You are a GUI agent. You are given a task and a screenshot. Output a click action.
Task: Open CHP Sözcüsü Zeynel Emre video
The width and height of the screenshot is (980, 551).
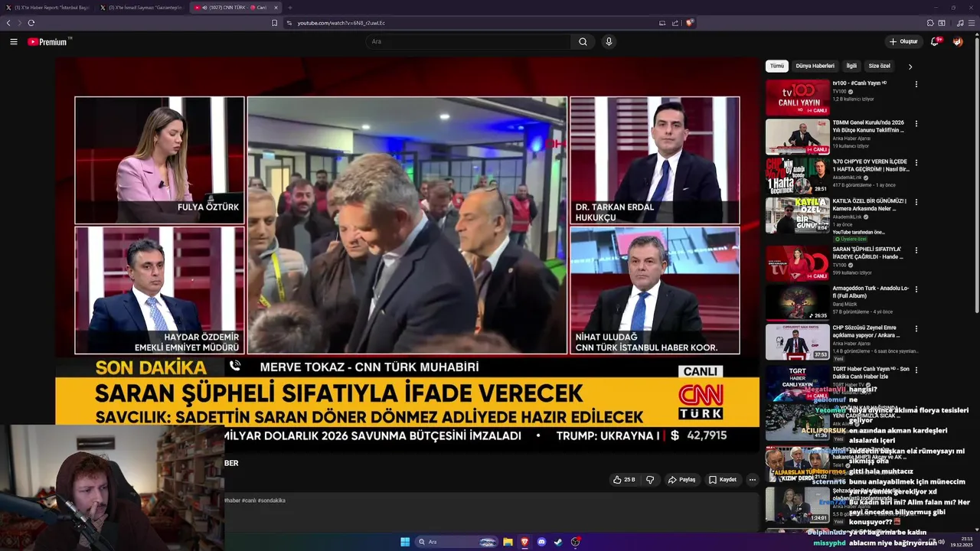[x=798, y=342]
